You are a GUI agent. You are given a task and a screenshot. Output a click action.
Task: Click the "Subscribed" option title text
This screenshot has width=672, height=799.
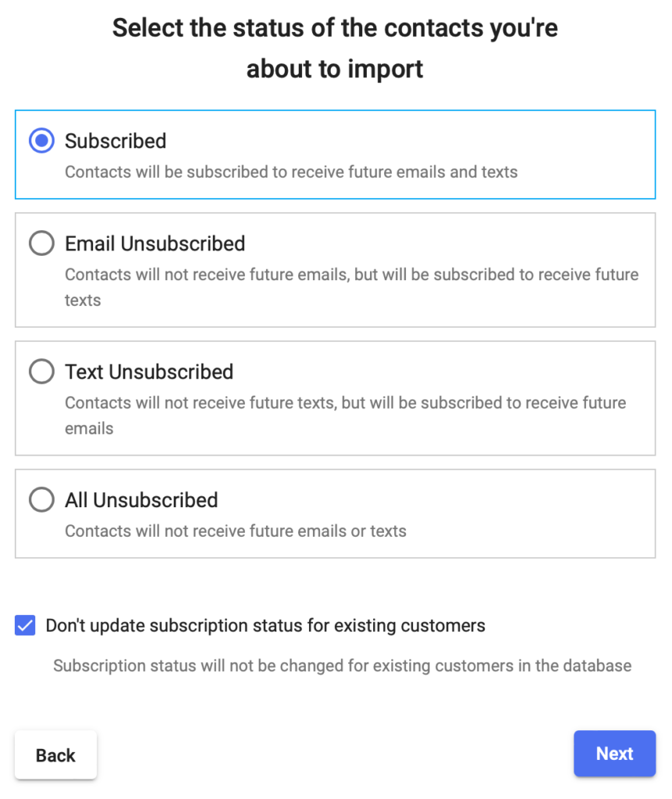coord(116,141)
